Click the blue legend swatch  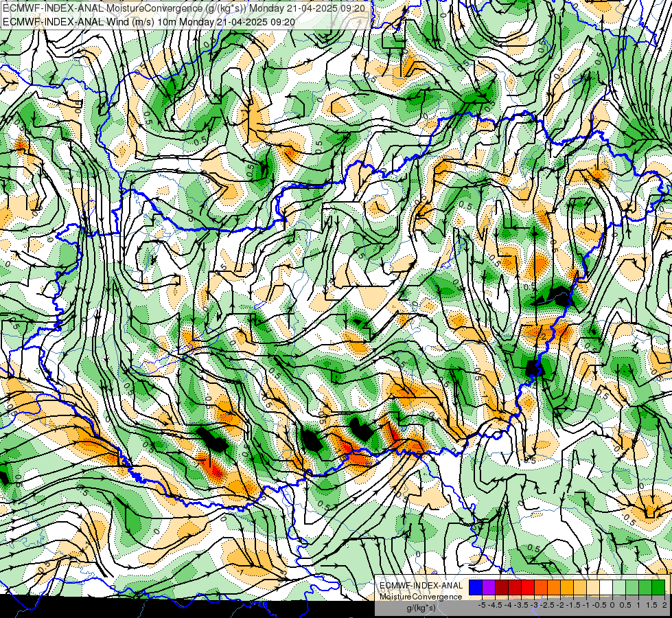[476, 587]
